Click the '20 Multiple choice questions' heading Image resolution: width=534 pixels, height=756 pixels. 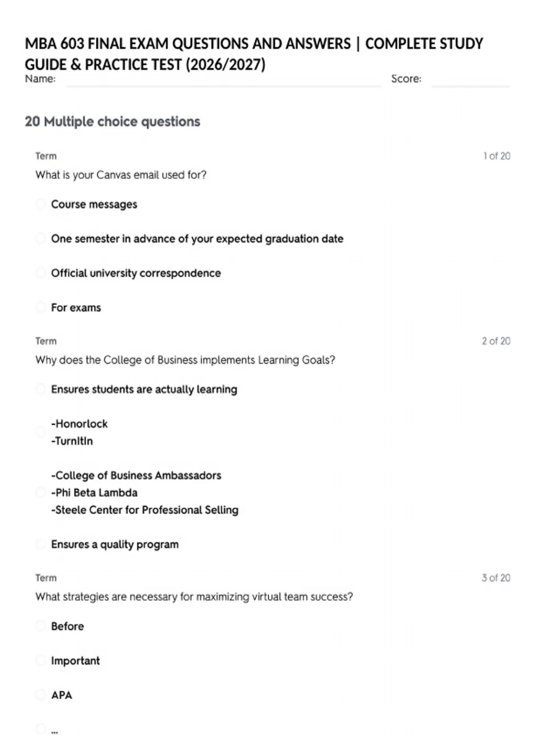tap(113, 121)
